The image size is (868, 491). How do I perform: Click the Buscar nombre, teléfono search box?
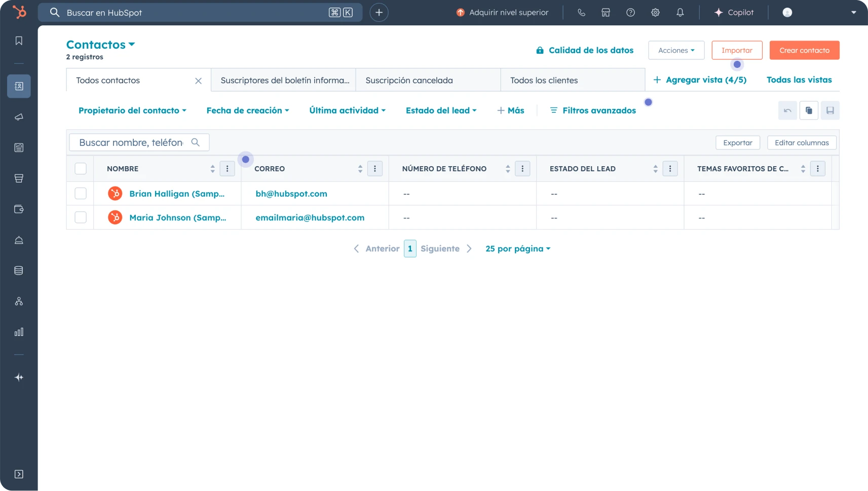point(139,142)
